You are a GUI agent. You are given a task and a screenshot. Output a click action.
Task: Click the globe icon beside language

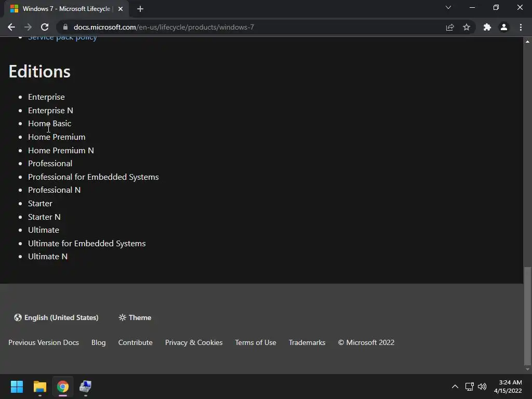point(18,317)
